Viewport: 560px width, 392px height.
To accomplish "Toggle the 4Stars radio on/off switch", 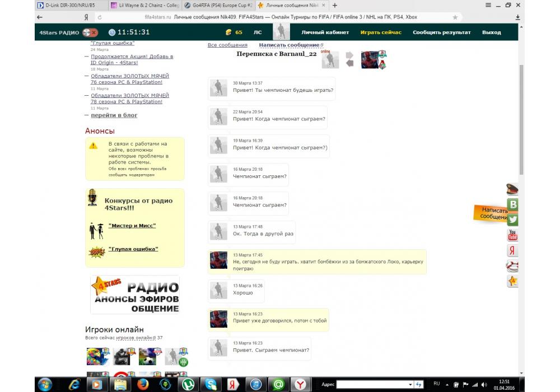I will pos(90,32).
